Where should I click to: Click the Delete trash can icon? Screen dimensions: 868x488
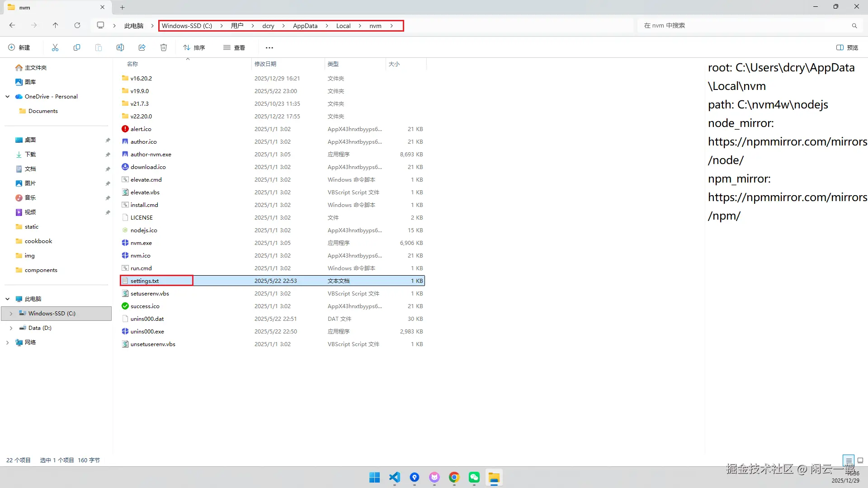[x=164, y=47]
